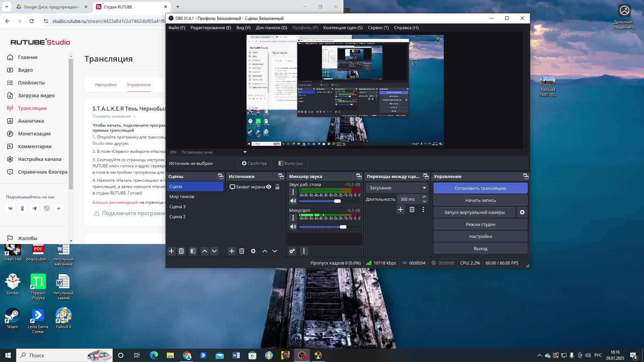Pop out the Audio Mixer dock panel
The width and height of the screenshot is (644, 362).
(359, 176)
